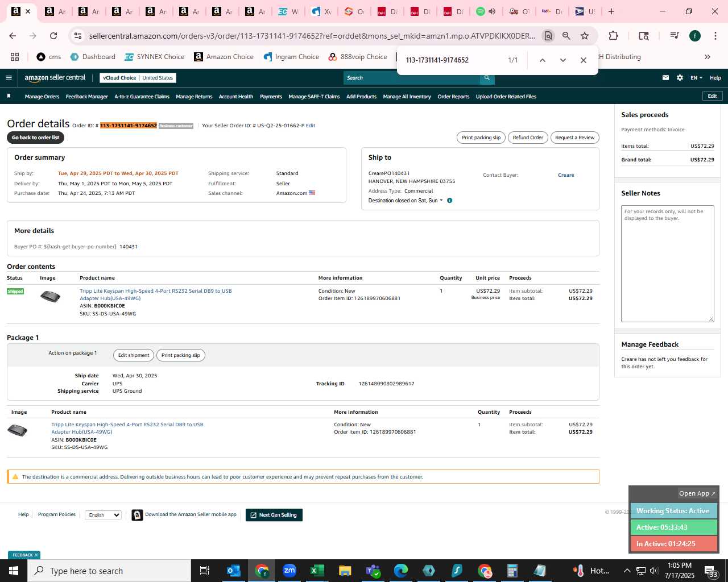Go to previous find-in-page match
Image resolution: width=728 pixels, height=582 pixels.
[543, 60]
